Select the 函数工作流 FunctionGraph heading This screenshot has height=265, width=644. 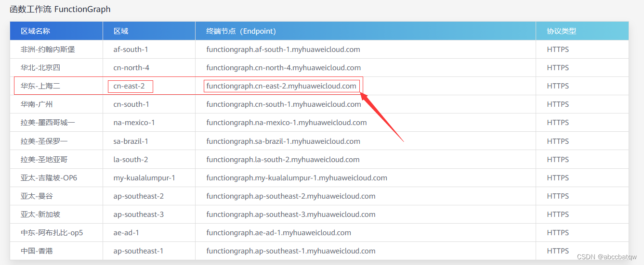[60, 9]
